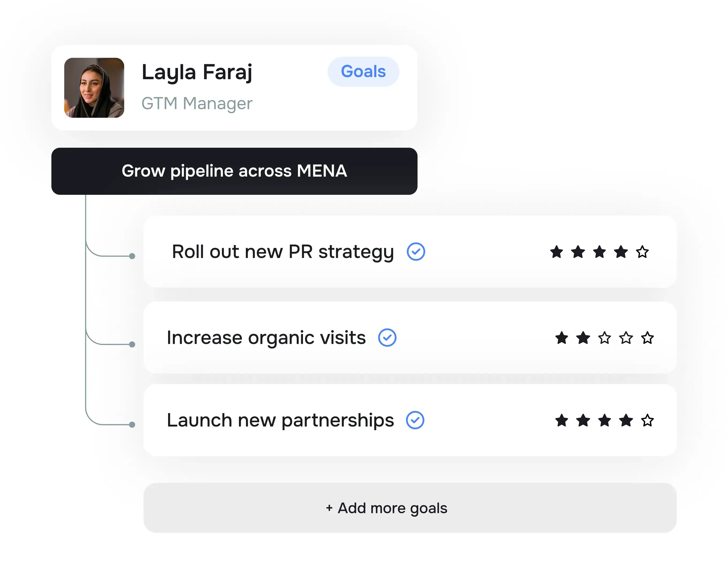Open the Goals badge on Layla's card
The image size is (728, 578).
point(363,71)
